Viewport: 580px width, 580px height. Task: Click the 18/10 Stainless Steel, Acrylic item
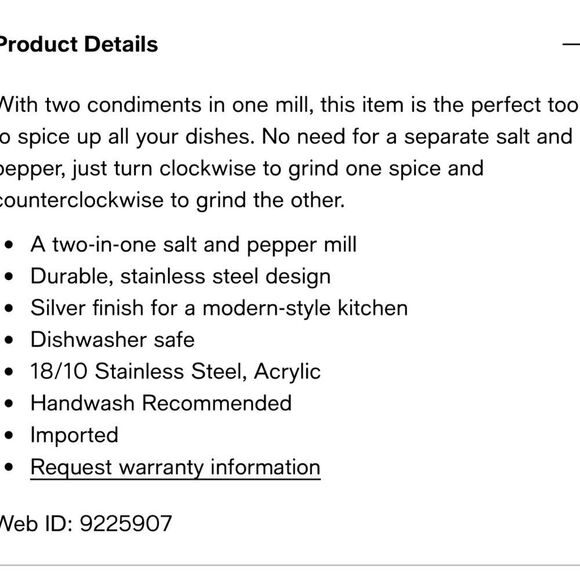point(175,371)
